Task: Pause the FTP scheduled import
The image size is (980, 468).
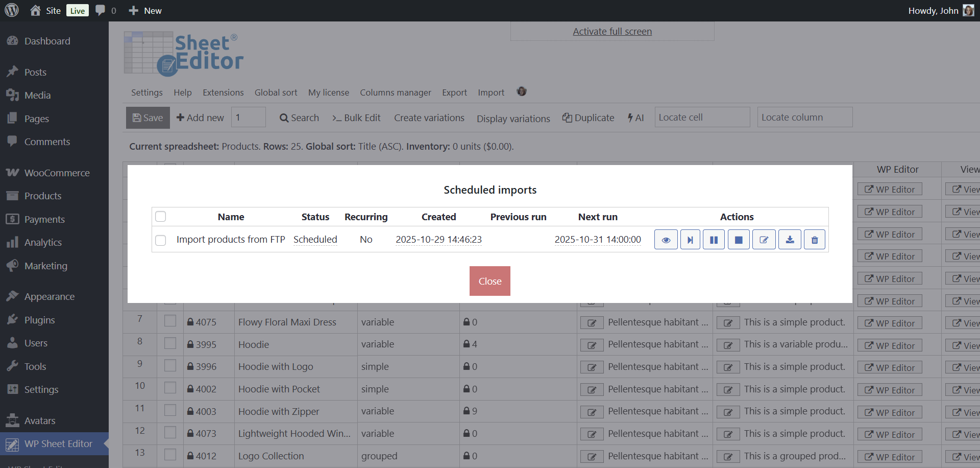Action: click(x=714, y=240)
